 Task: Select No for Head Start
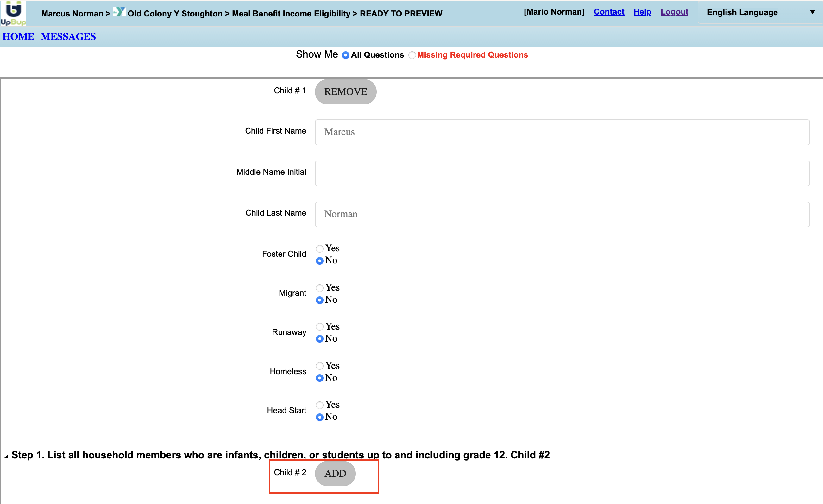pos(320,417)
